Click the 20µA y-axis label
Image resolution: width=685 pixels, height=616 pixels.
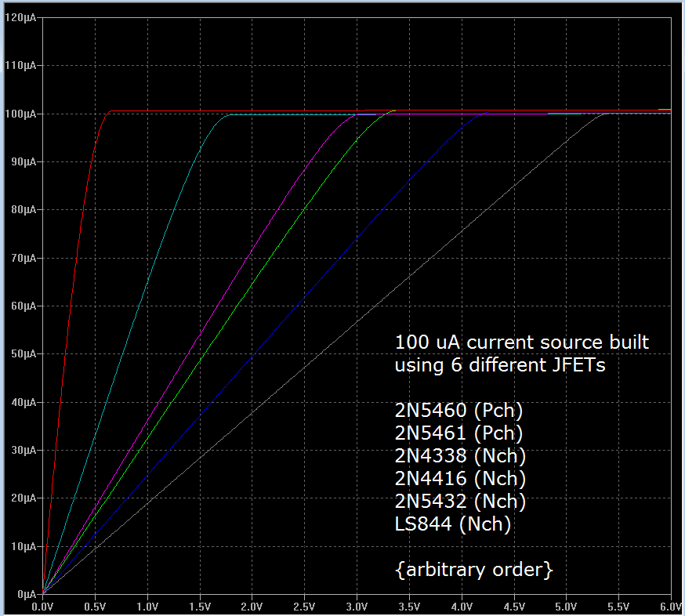point(24,498)
